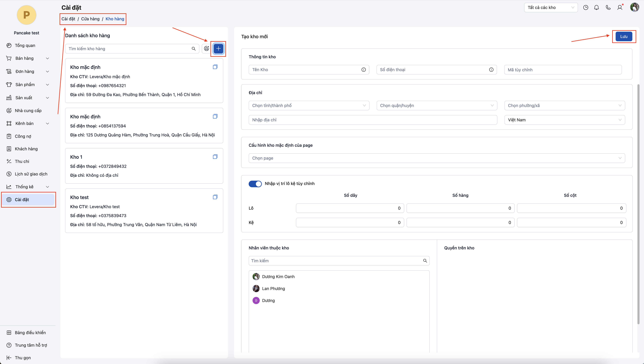644x364 pixels.
Task: Click Cửa hàng breadcrumb link
Action: 90,19
